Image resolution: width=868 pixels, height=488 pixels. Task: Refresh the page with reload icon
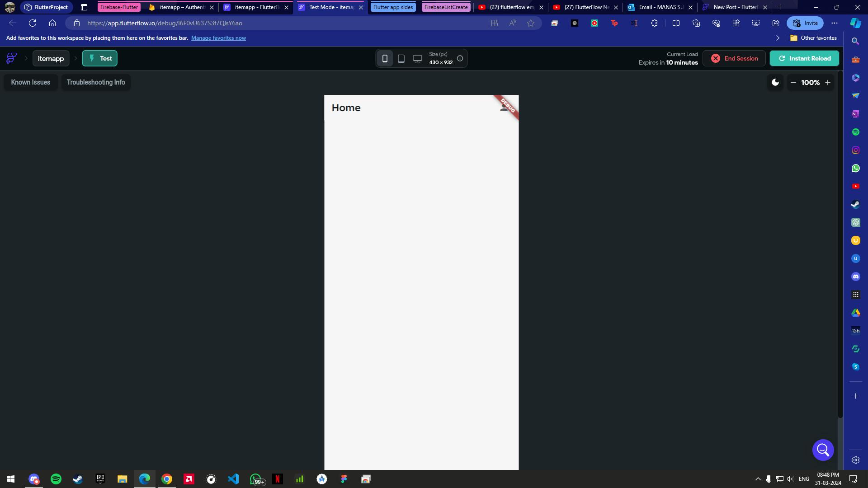33,23
